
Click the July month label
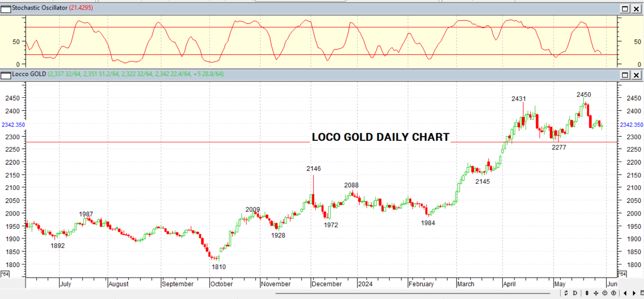[65, 284]
